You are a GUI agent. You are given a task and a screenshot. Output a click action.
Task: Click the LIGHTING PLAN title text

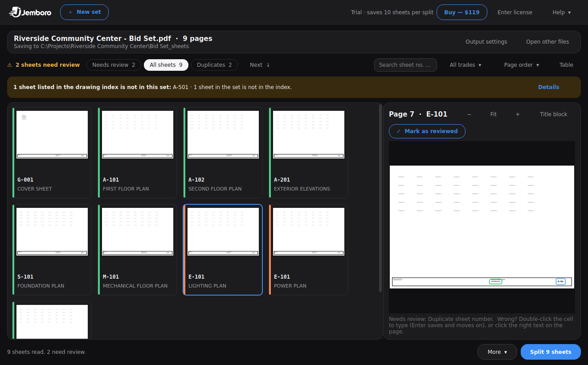207,286
